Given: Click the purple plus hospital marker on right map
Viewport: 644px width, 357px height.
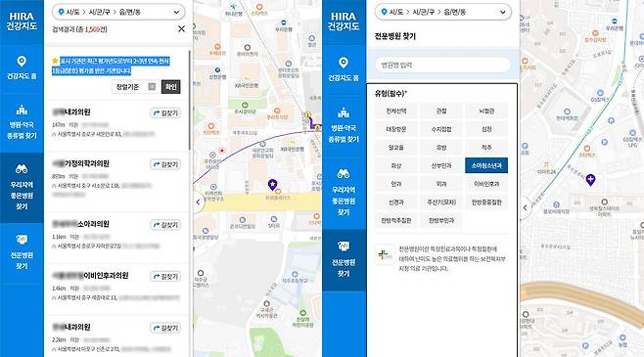Looking at the screenshot, I should (x=590, y=180).
